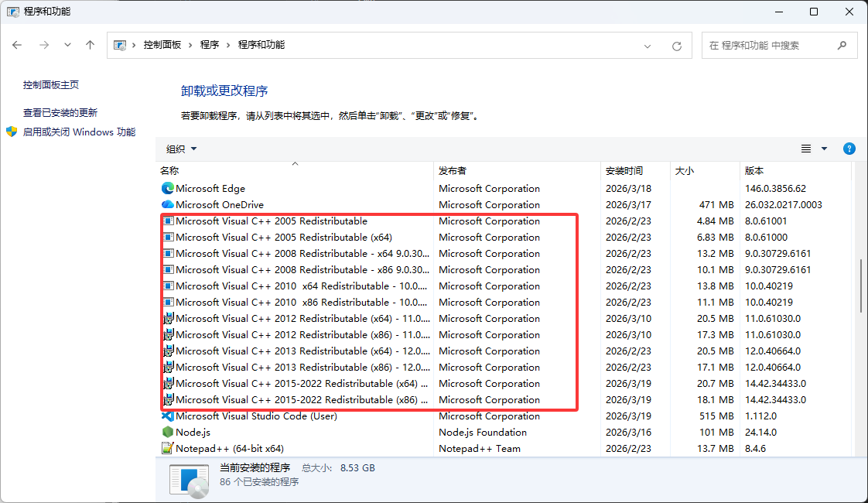Click the vertical scrollbar thumb in program list

[862, 286]
